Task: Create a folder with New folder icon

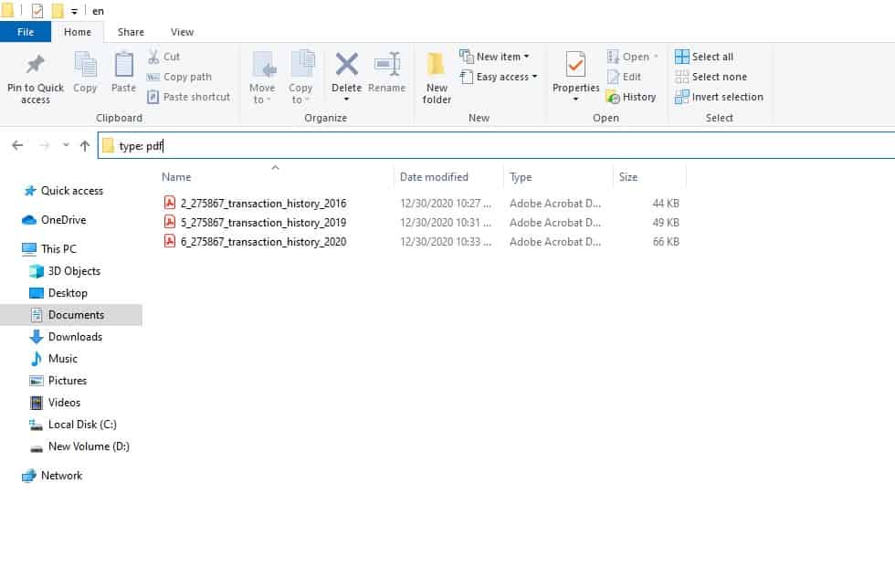Action: pos(437,66)
